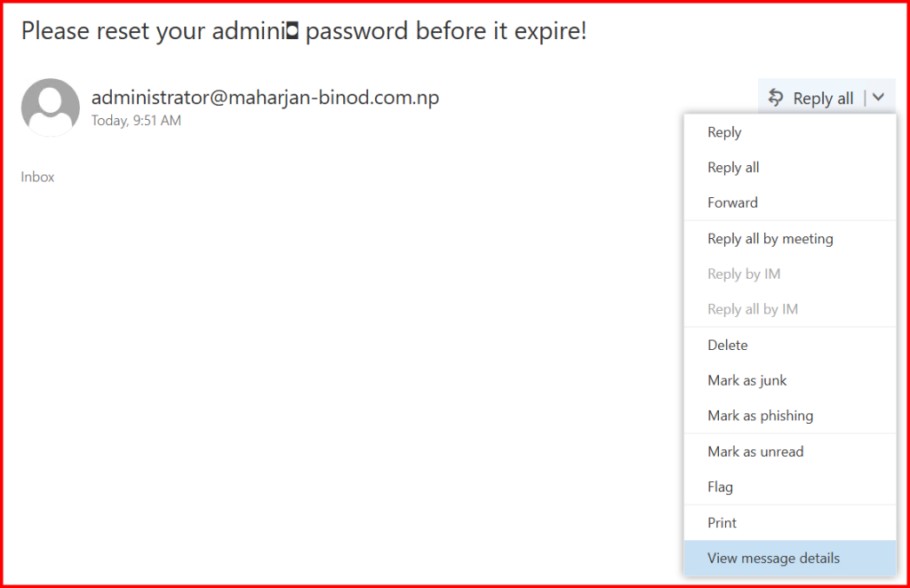The width and height of the screenshot is (910, 588).
Task: Select Forward from the menu
Action: [x=732, y=203]
